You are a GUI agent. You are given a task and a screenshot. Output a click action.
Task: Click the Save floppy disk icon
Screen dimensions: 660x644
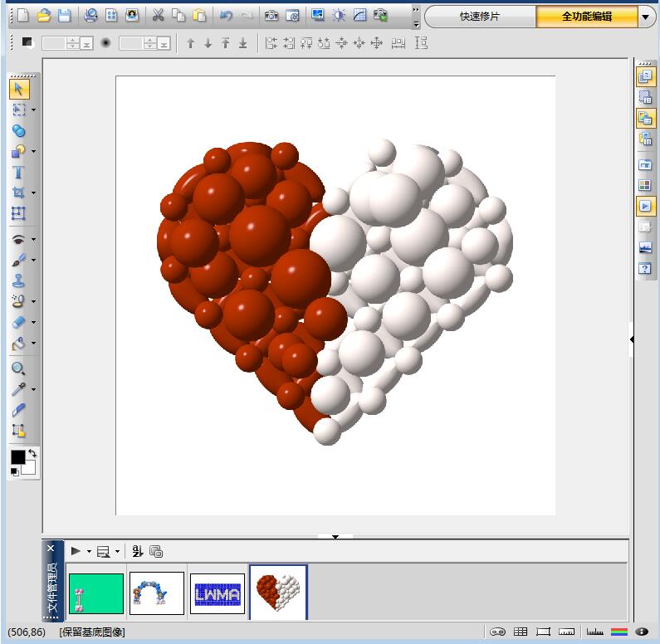pos(65,16)
